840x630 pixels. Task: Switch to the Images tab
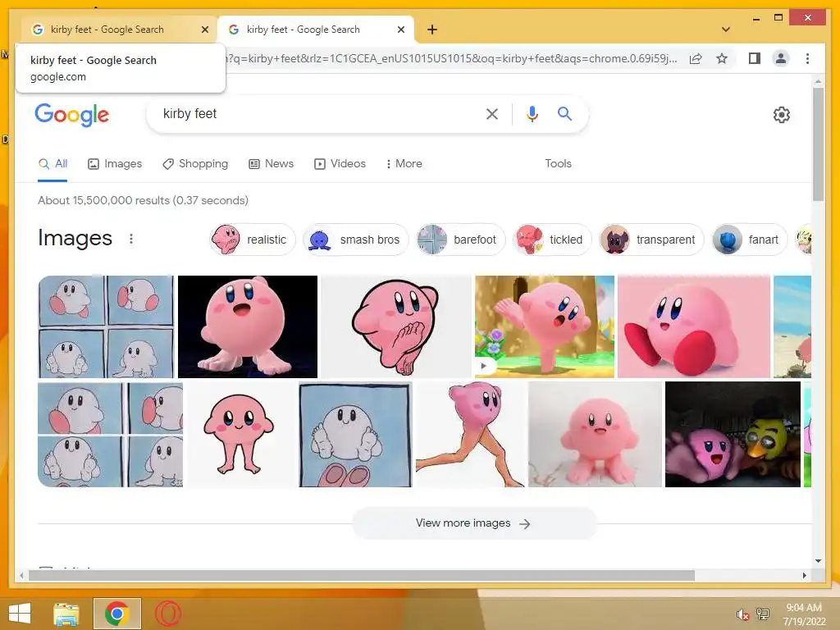point(115,164)
